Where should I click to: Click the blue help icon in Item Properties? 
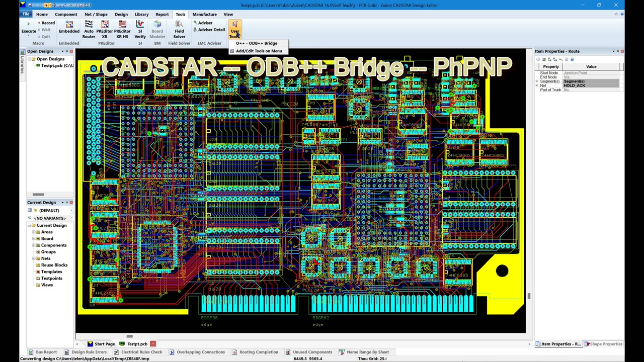click(572, 59)
